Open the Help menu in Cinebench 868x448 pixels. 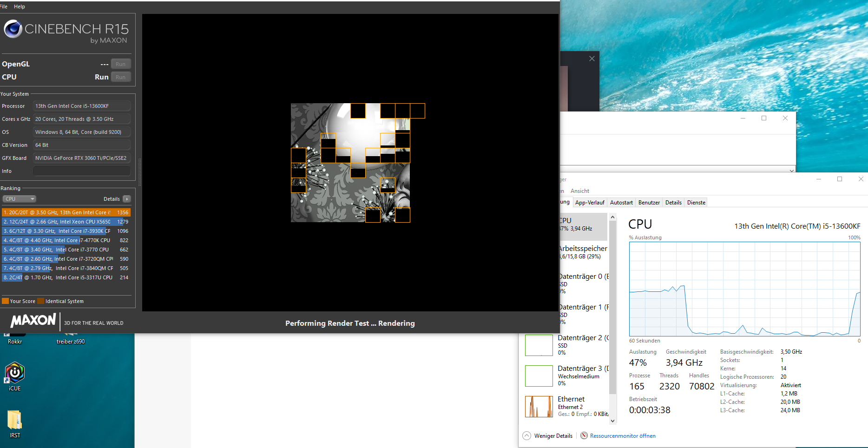[20, 7]
